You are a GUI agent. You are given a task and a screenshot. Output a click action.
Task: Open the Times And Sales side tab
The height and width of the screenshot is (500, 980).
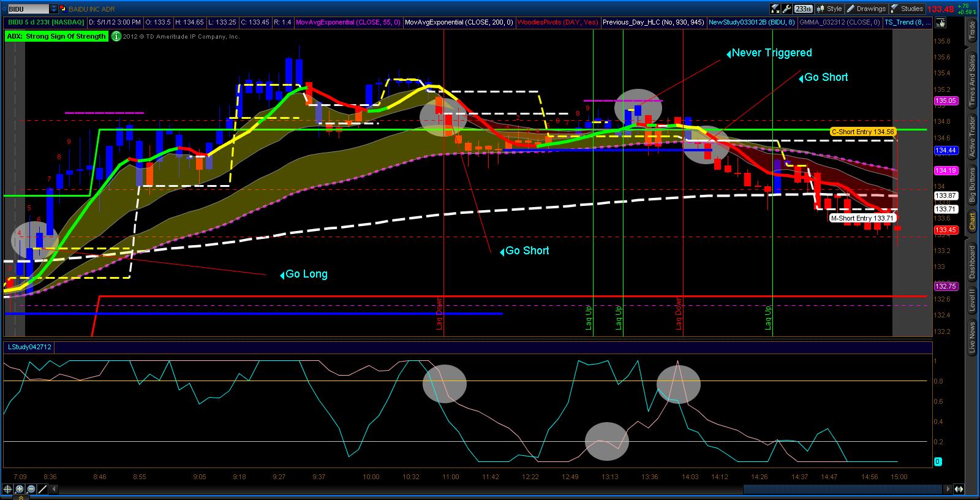pos(972,81)
